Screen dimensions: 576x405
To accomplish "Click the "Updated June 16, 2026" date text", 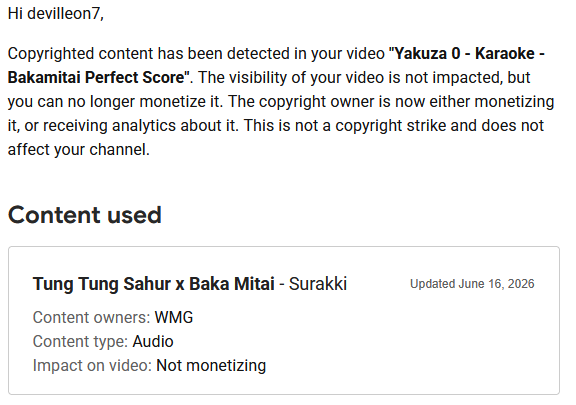I will (x=472, y=284).
